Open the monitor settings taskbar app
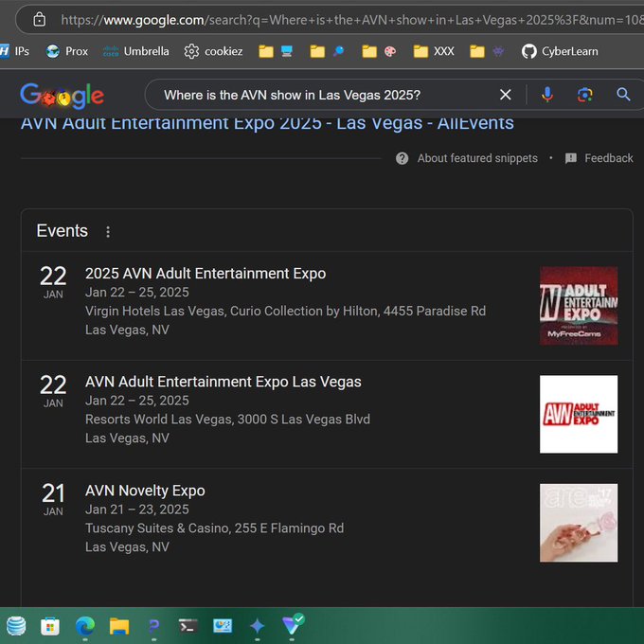This screenshot has width=644, height=644. [223, 626]
